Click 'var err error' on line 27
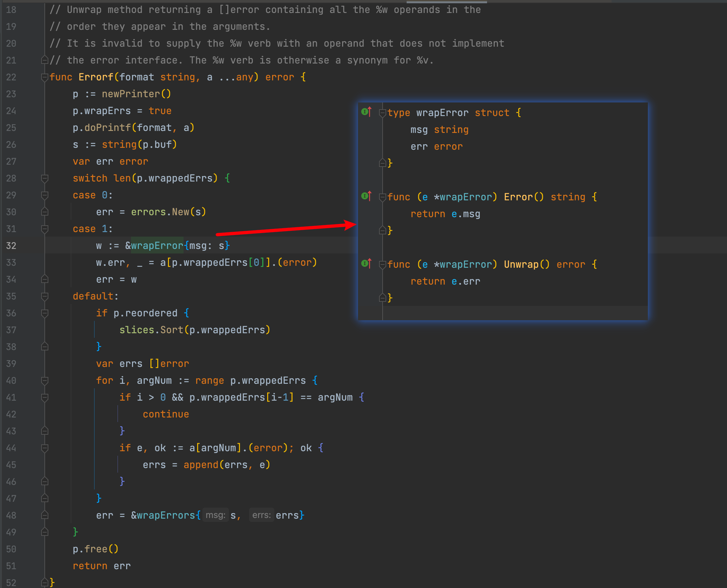The image size is (727, 588). click(x=111, y=161)
